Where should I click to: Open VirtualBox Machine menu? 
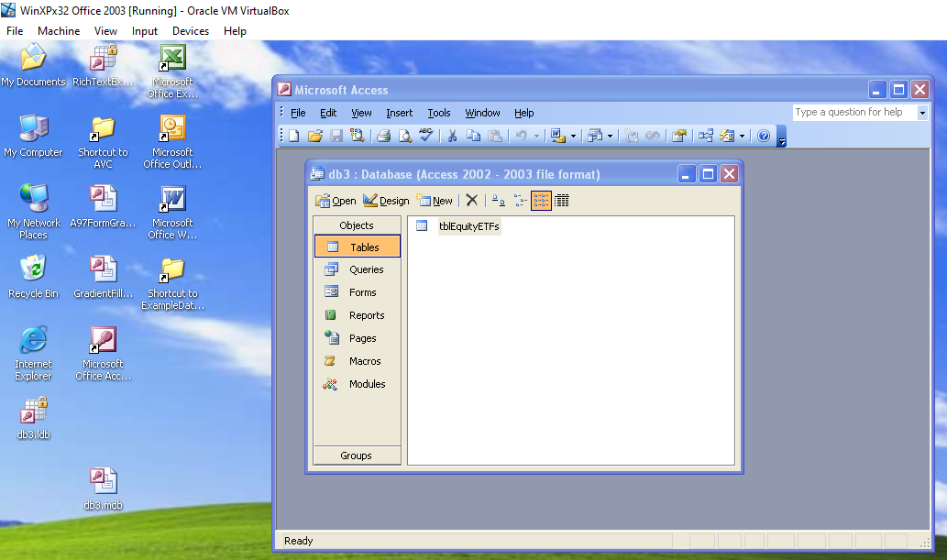click(59, 31)
